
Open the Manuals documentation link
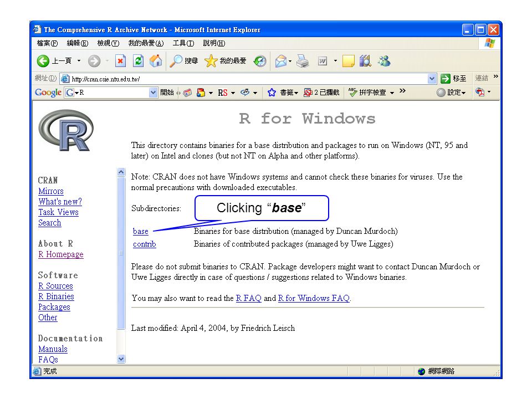tap(53, 349)
